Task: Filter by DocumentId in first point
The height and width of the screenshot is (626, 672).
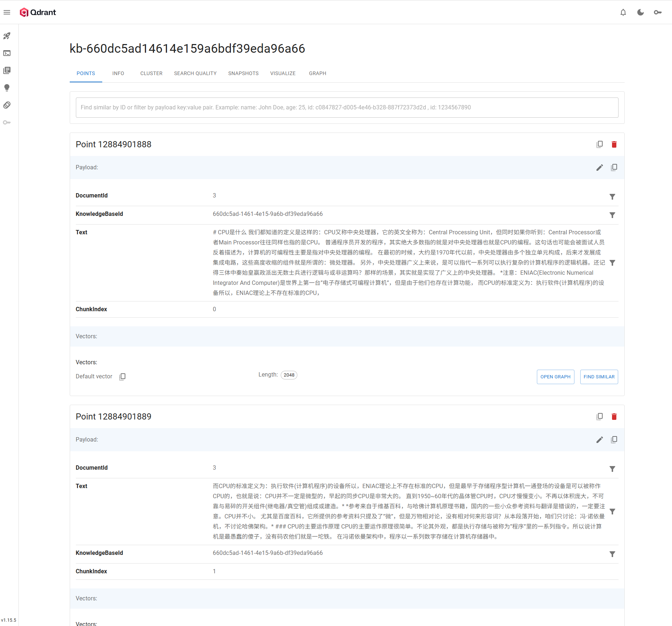Action: 612,196
